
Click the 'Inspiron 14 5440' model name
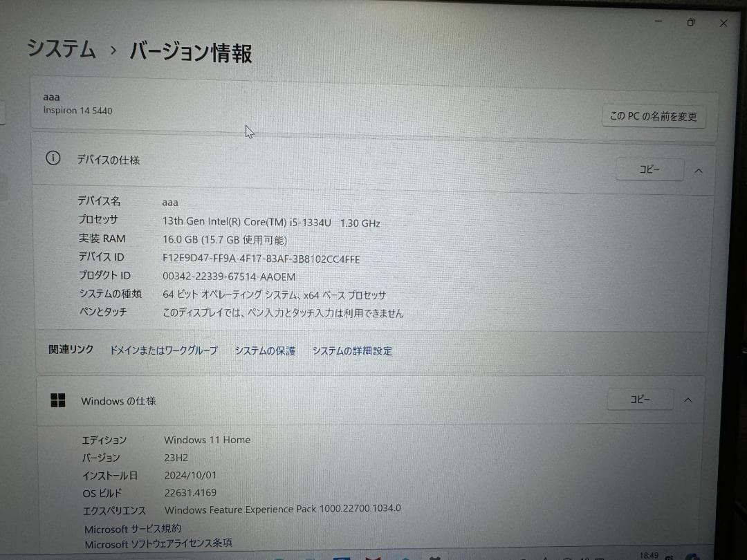[x=77, y=111]
